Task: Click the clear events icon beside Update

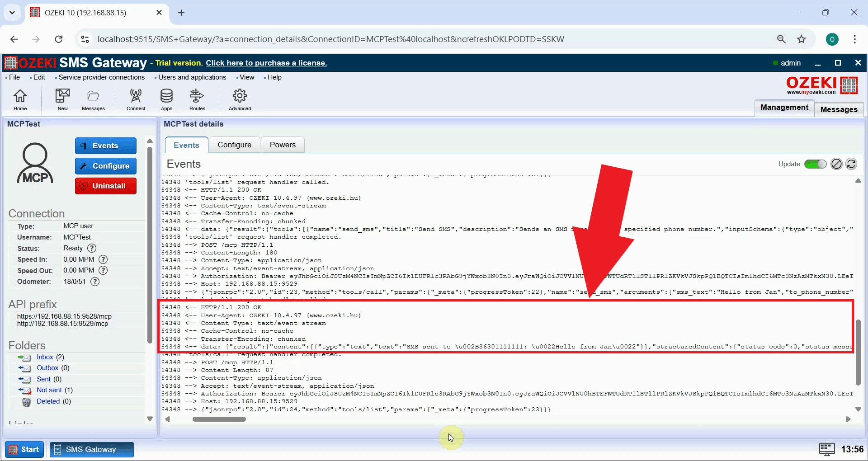Action: 836,164
